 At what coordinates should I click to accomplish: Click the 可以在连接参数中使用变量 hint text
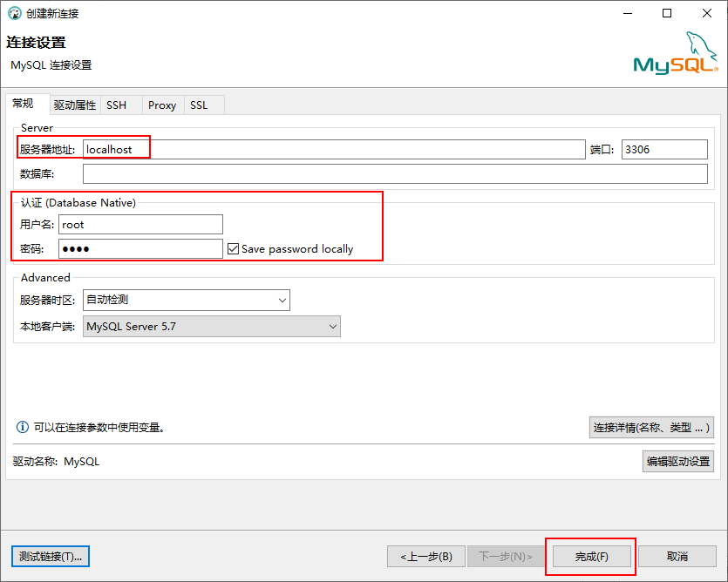99,427
